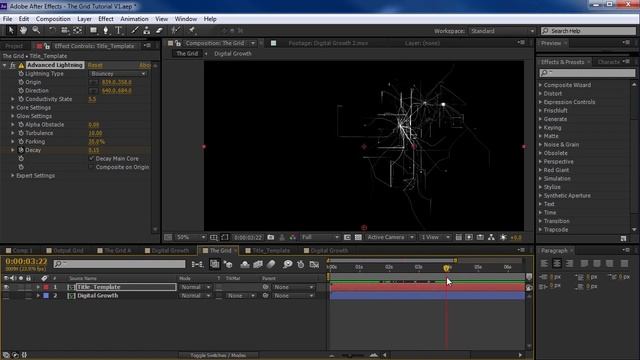Select the Unified Camera tool
The image size is (640, 360).
pyautogui.click(x=64, y=30)
